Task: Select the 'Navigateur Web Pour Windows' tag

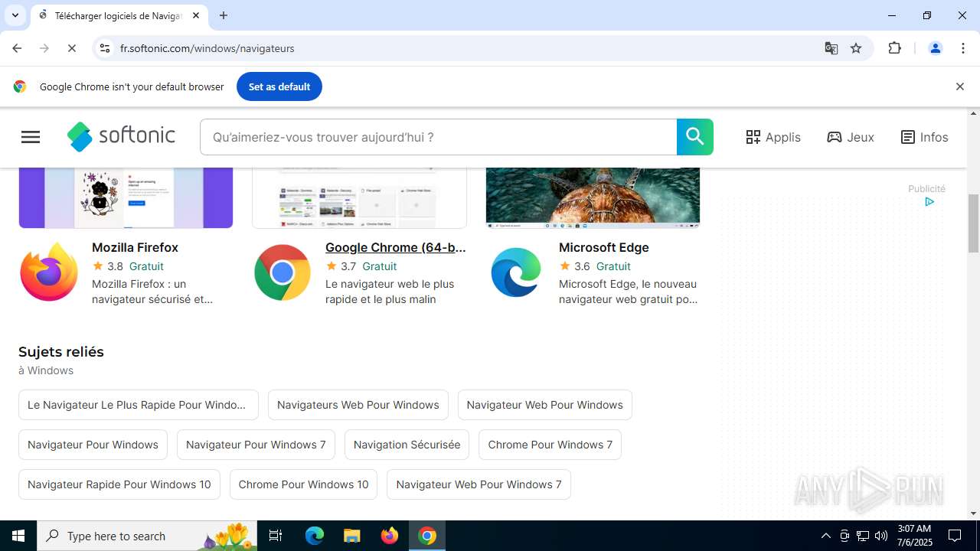Action: 545,405
